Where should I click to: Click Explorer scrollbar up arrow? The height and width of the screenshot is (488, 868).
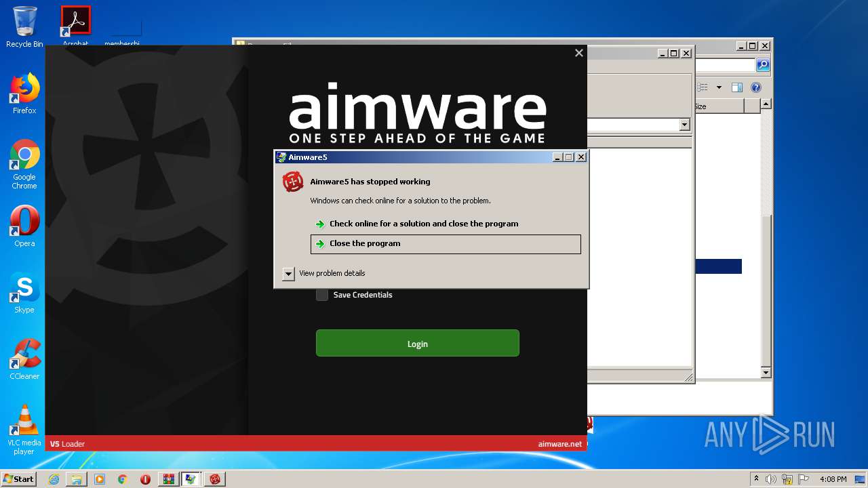pyautogui.click(x=766, y=104)
